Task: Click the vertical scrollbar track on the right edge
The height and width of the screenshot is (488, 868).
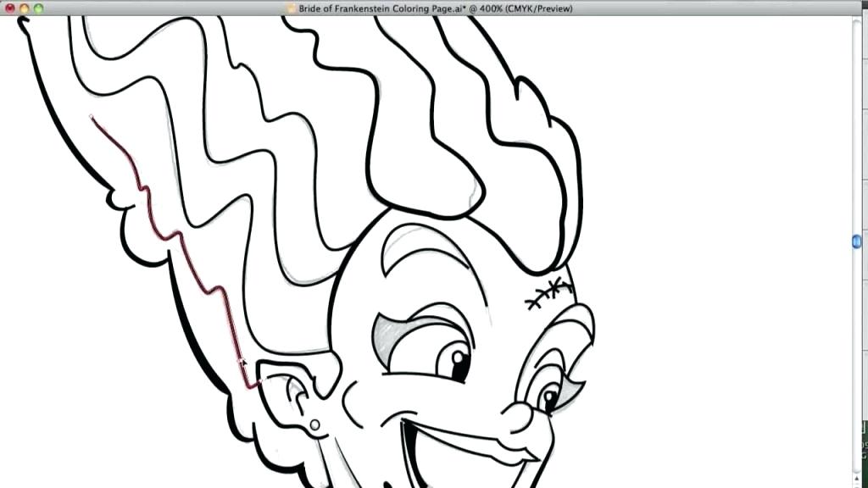Action: [855, 339]
